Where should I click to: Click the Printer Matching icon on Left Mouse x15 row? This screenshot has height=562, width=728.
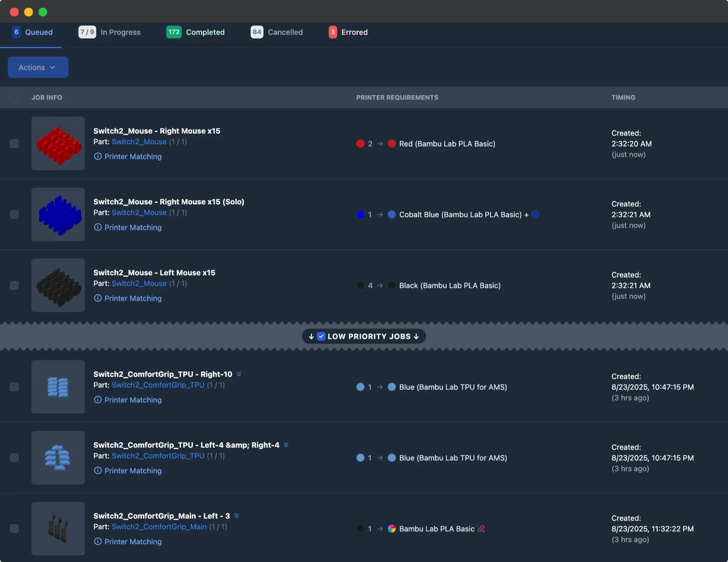(98, 298)
